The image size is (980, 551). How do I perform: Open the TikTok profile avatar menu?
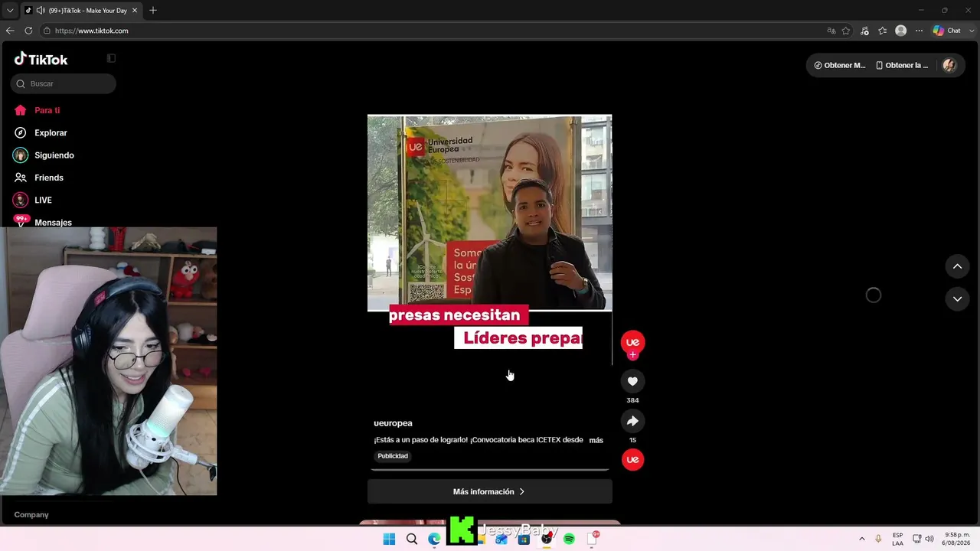949,65
